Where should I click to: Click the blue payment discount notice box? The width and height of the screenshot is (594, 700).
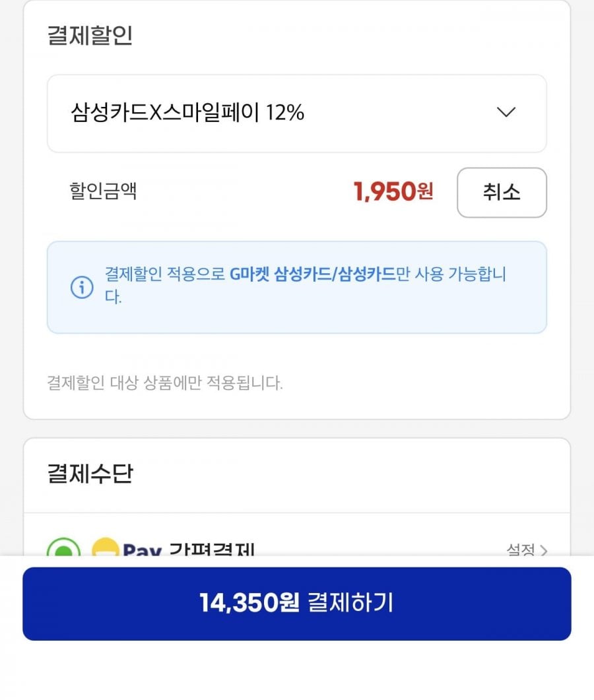[x=296, y=287]
